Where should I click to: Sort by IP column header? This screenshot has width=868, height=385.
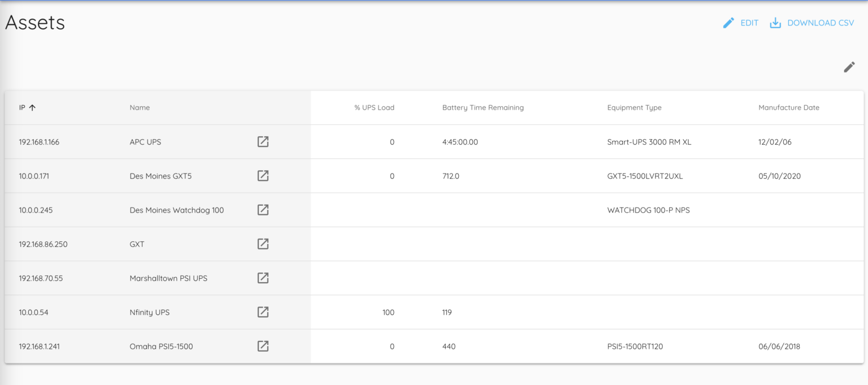click(x=22, y=107)
